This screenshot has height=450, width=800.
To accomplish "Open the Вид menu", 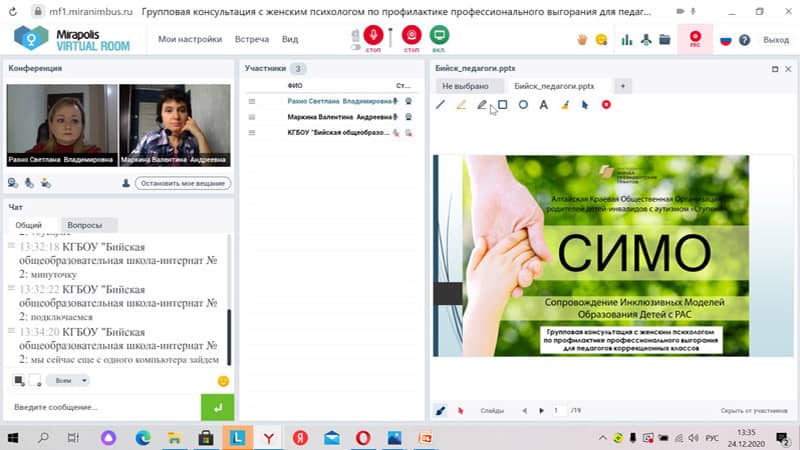I will point(290,39).
